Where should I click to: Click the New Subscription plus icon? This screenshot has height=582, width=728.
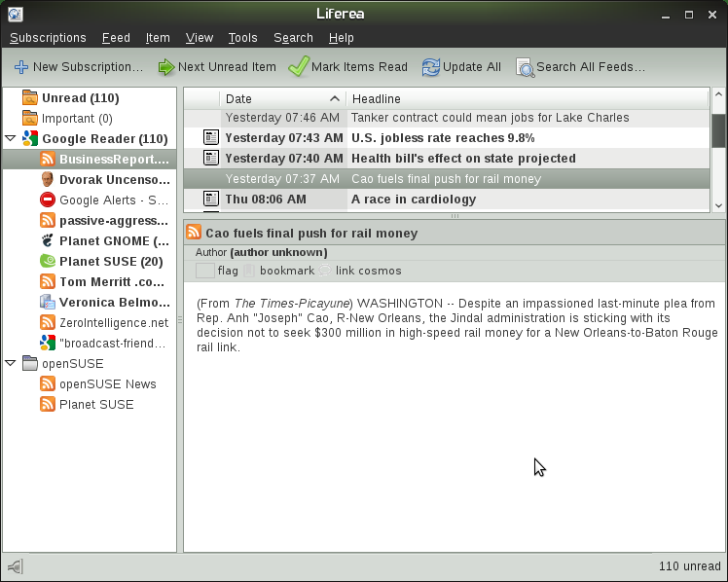pos(21,67)
